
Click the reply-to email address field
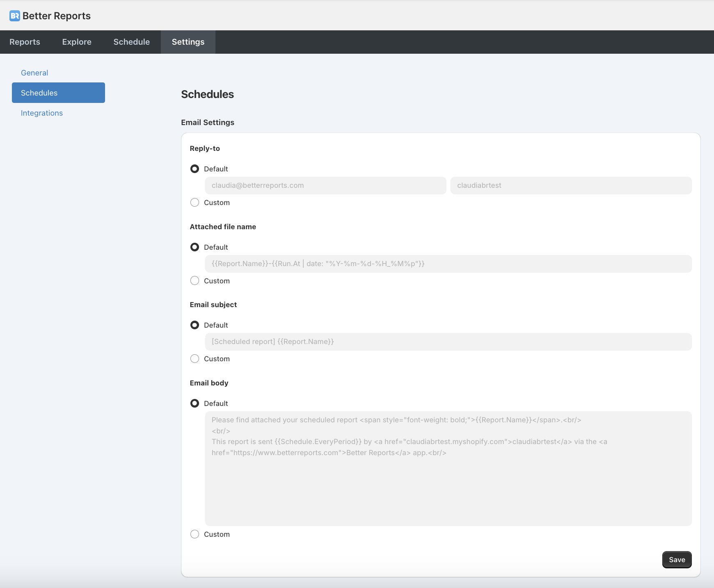point(325,185)
